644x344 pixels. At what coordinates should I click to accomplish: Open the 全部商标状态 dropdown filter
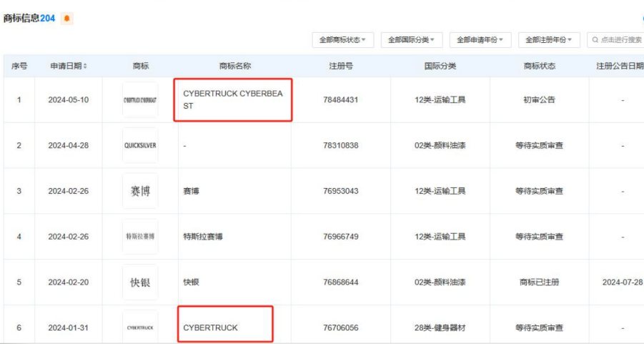click(342, 40)
